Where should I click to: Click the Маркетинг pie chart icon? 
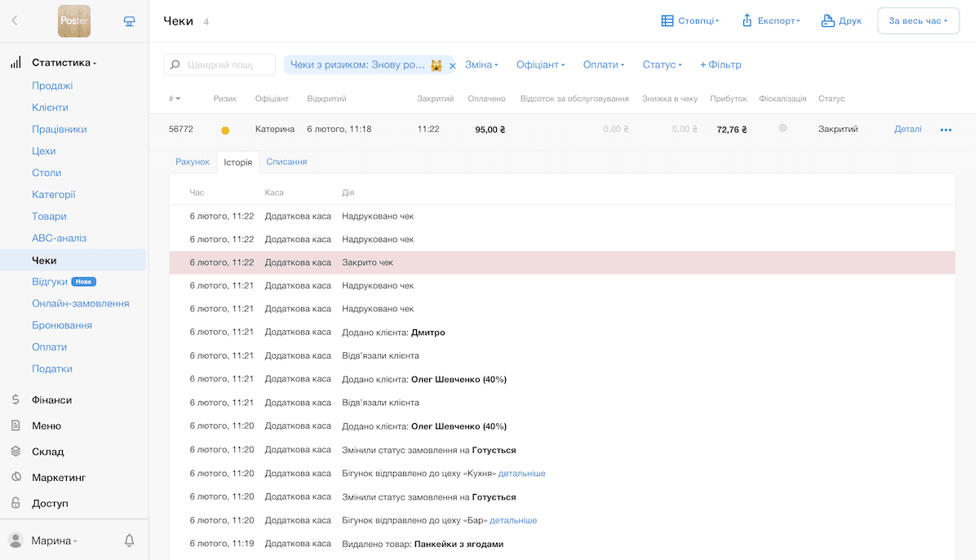coord(16,478)
